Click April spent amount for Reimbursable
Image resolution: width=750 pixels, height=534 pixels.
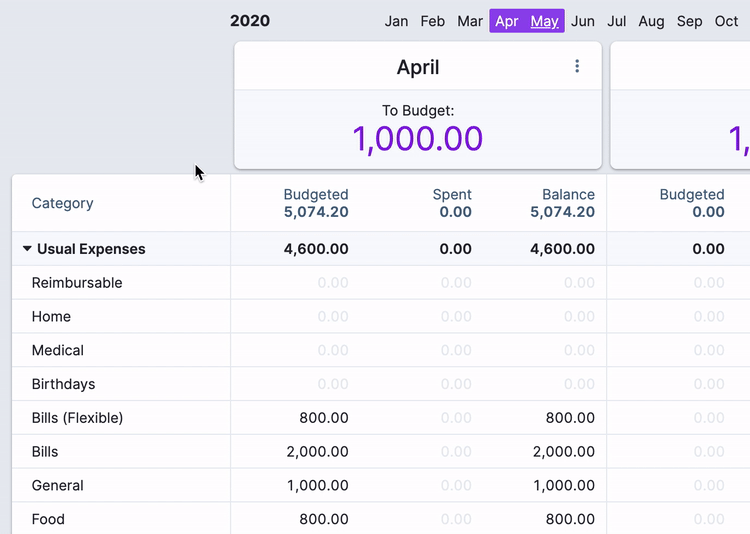(x=456, y=283)
